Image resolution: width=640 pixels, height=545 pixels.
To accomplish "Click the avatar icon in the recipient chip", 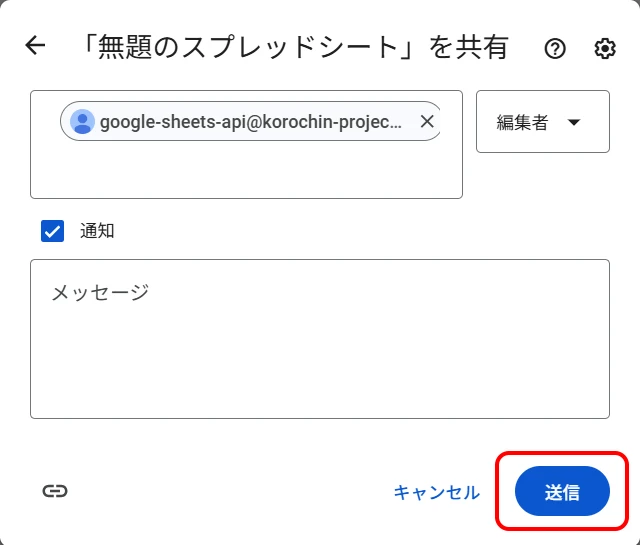I will coord(83,122).
